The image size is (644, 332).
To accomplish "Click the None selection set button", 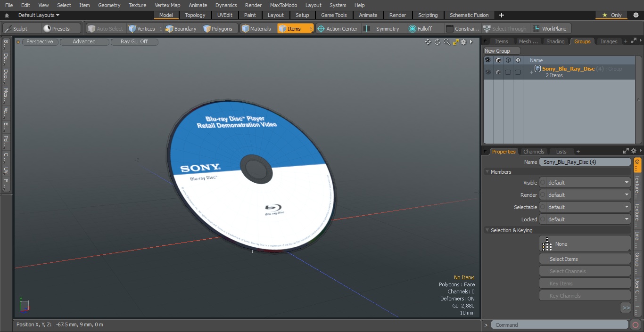I will pos(585,244).
